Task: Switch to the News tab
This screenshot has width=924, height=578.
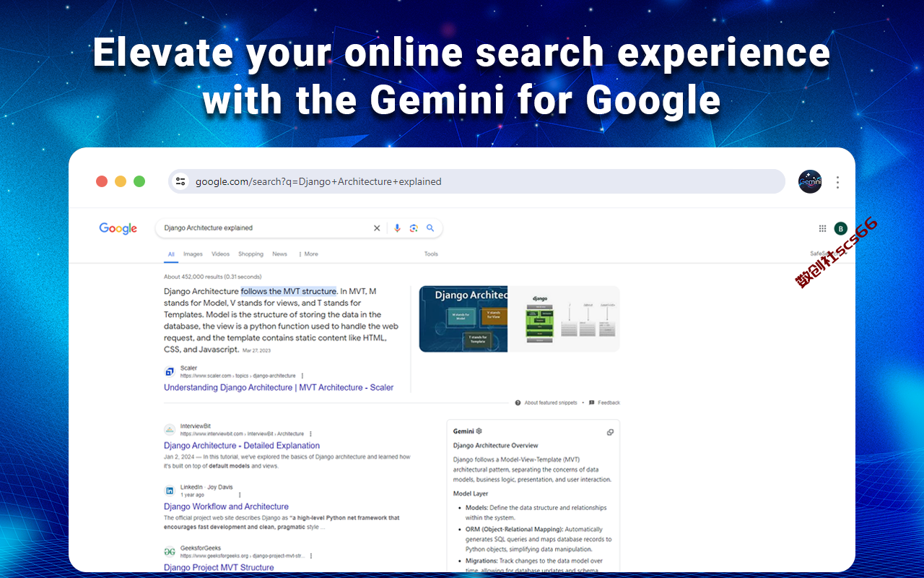Action: click(x=279, y=254)
